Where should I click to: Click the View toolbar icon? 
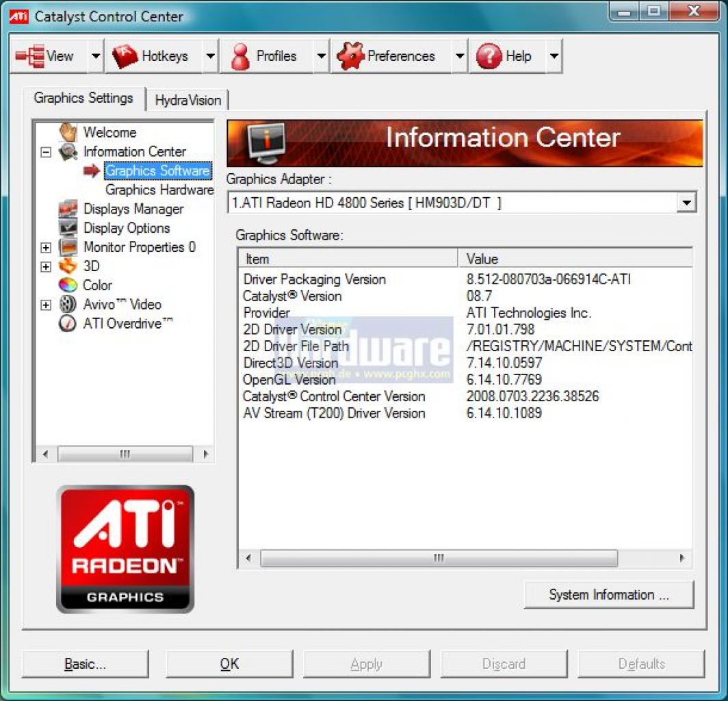coord(30,56)
